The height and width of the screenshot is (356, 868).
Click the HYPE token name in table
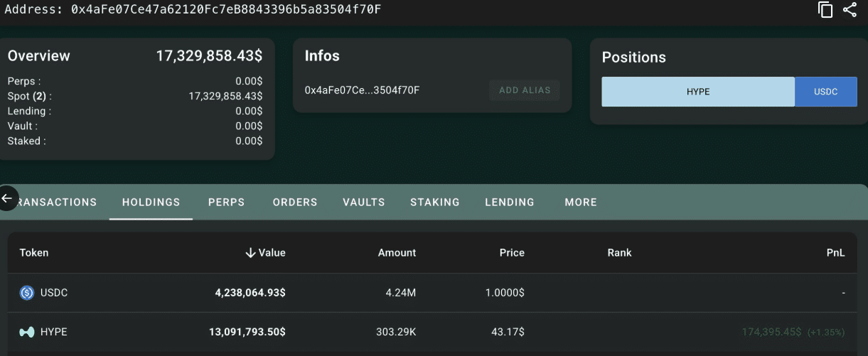point(54,332)
